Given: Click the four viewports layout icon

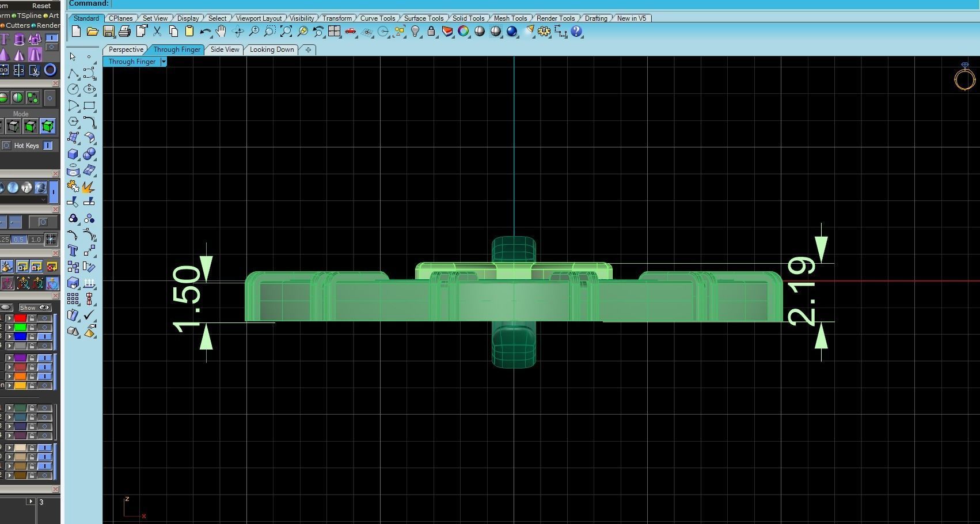Looking at the screenshot, I should point(334,32).
